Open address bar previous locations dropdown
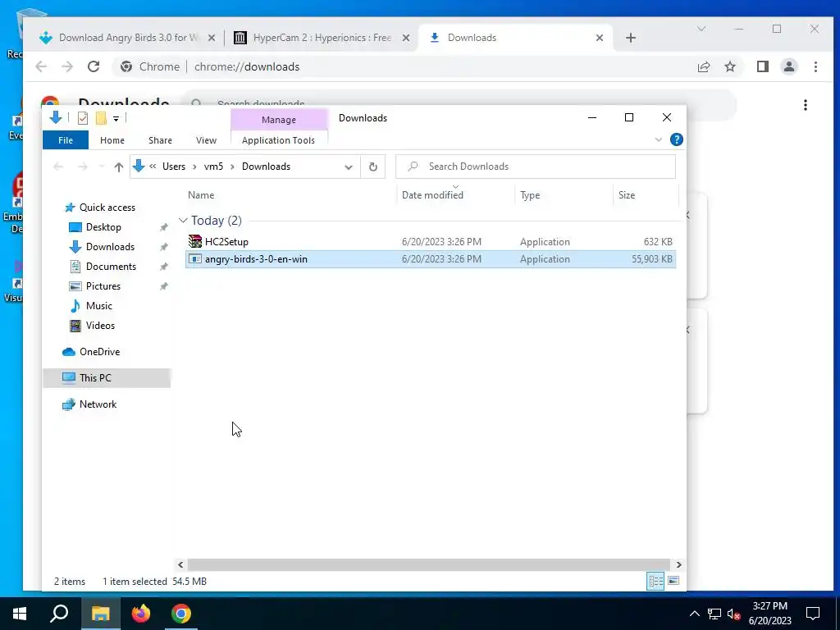840x630 pixels. point(348,167)
